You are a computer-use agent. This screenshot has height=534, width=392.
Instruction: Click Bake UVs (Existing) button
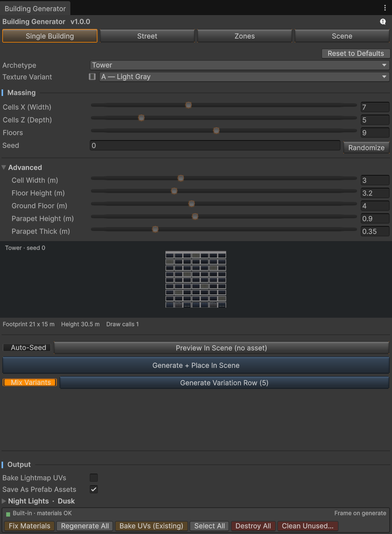152,526
